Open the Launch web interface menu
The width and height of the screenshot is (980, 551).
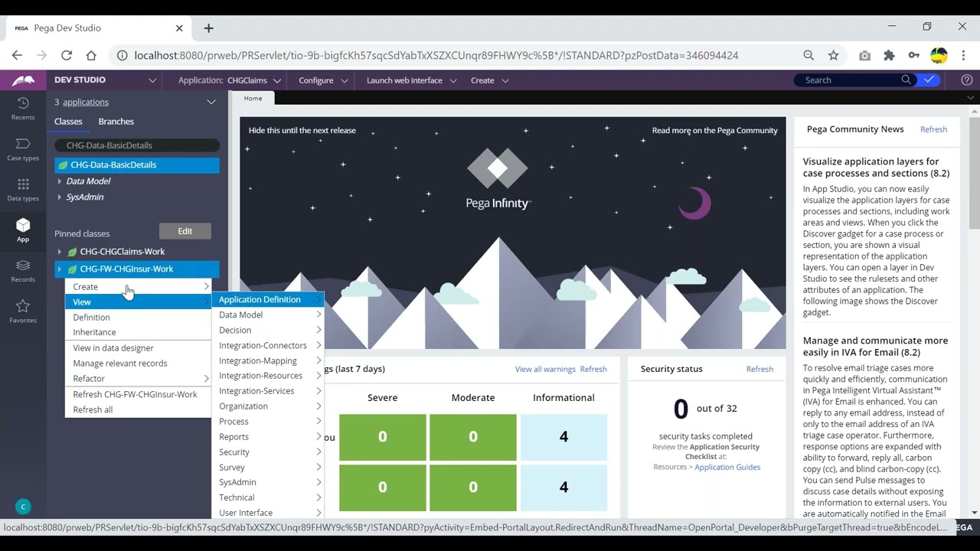click(x=411, y=80)
